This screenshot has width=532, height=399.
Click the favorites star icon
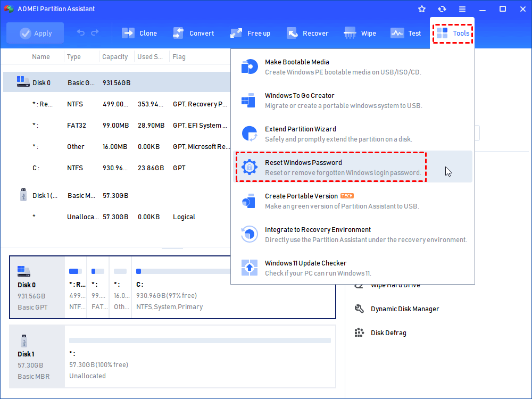422,9
